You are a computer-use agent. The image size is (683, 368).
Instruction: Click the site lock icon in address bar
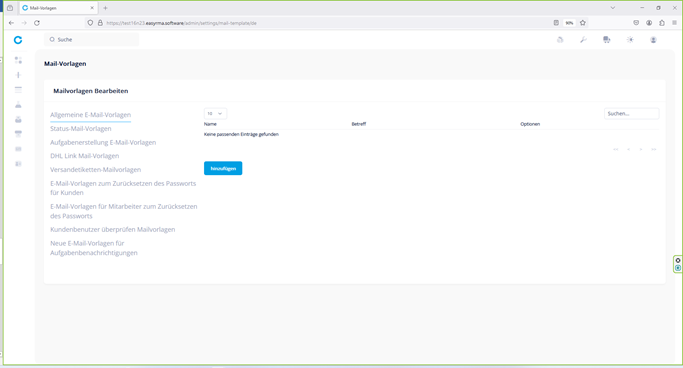point(100,23)
